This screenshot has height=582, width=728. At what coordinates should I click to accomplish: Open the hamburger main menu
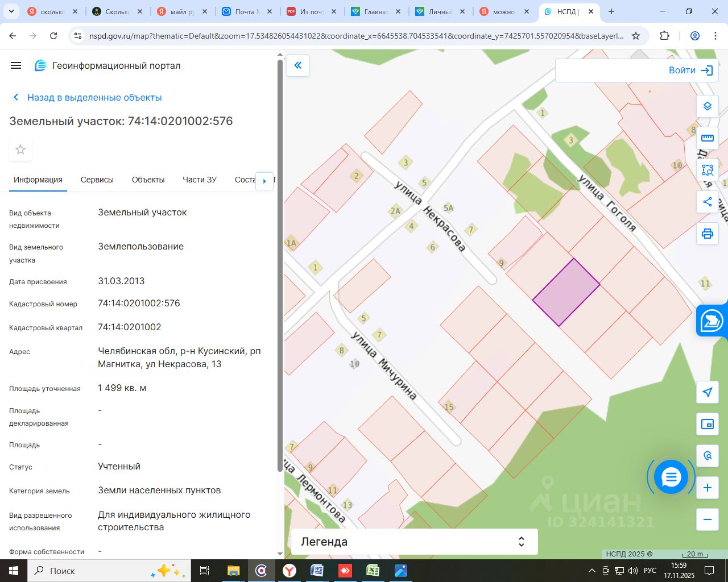pos(16,65)
